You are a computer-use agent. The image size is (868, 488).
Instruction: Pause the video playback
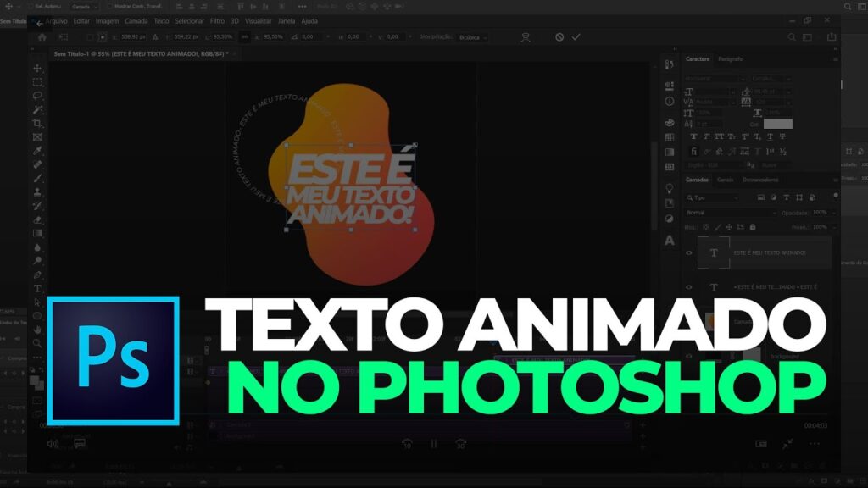[x=434, y=444]
